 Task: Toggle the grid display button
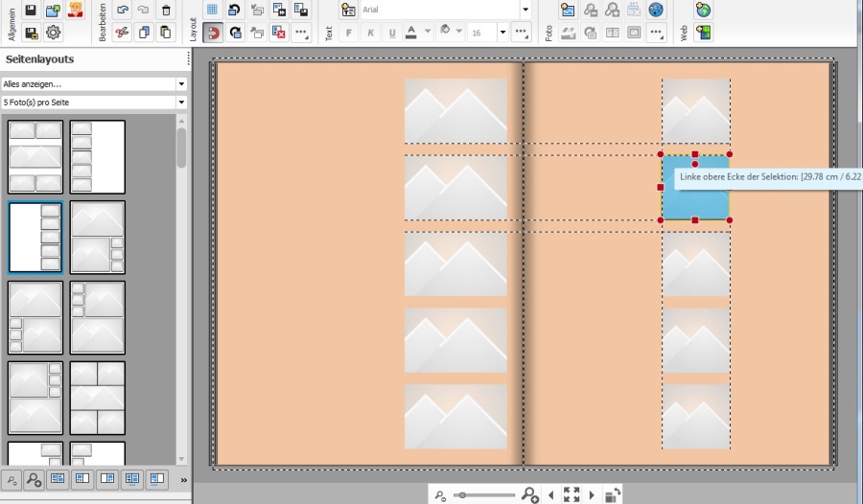(212, 11)
